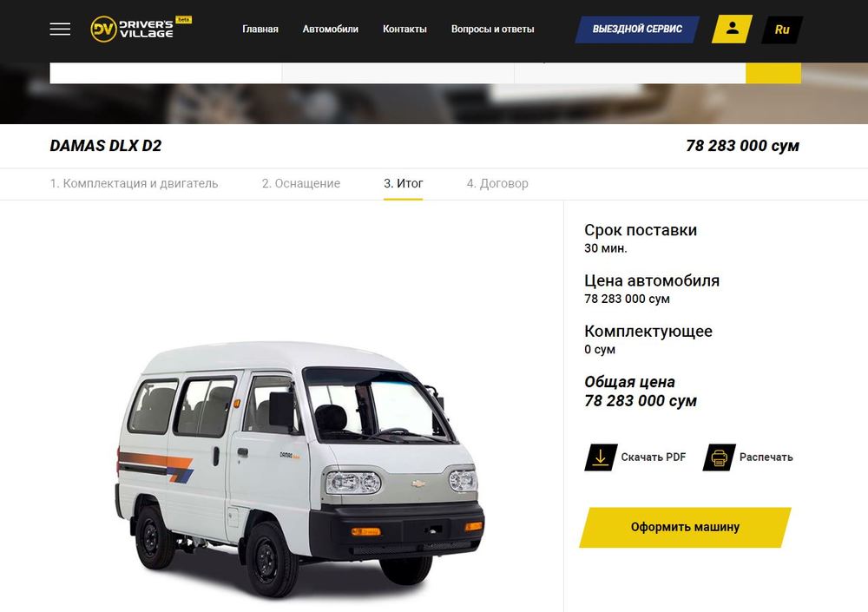Open Вопросы и ответы page

click(493, 29)
